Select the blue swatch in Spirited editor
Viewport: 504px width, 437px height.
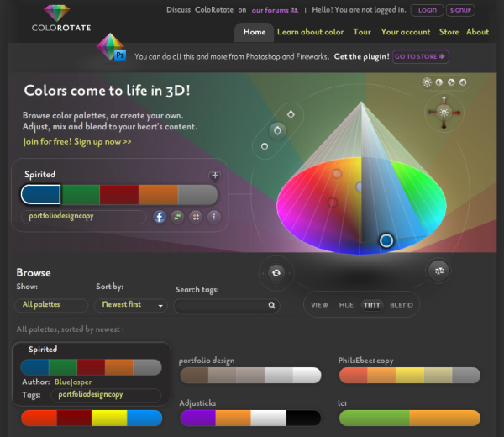click(x=41, y=194)
